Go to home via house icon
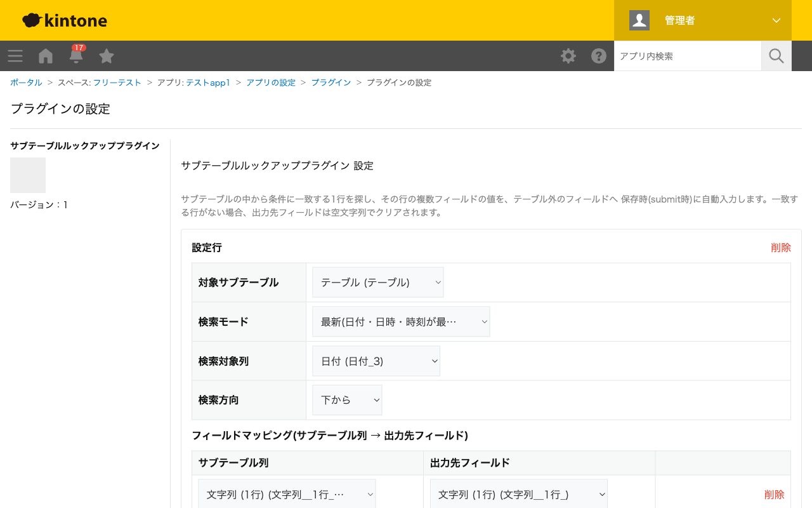Screen dimensions: 812x508 pos(46,56)
